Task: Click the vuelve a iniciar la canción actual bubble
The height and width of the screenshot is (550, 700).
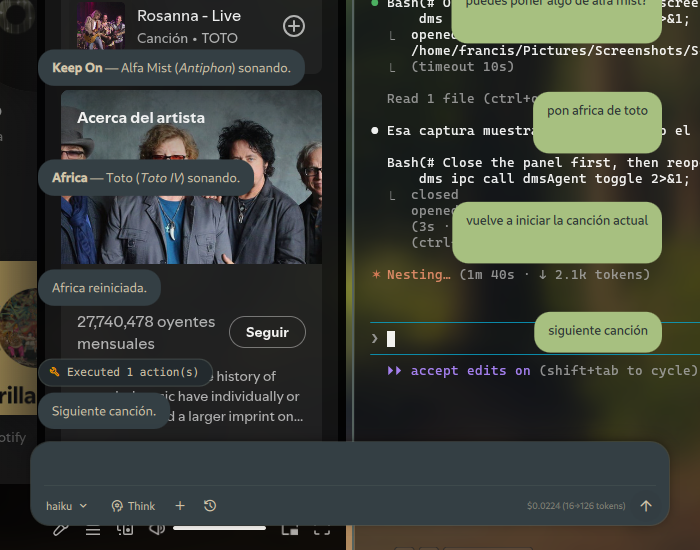Action: 557,233
